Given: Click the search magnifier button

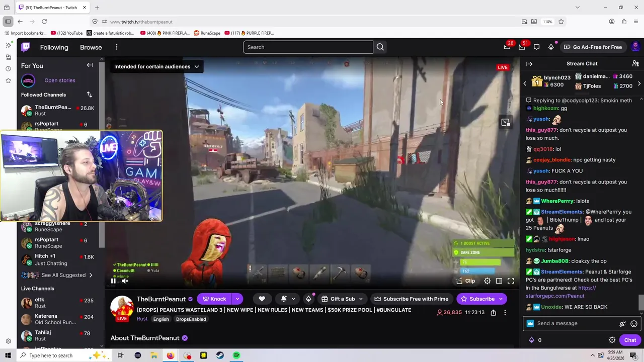Looking at the screenshot, I should (380, 47).
